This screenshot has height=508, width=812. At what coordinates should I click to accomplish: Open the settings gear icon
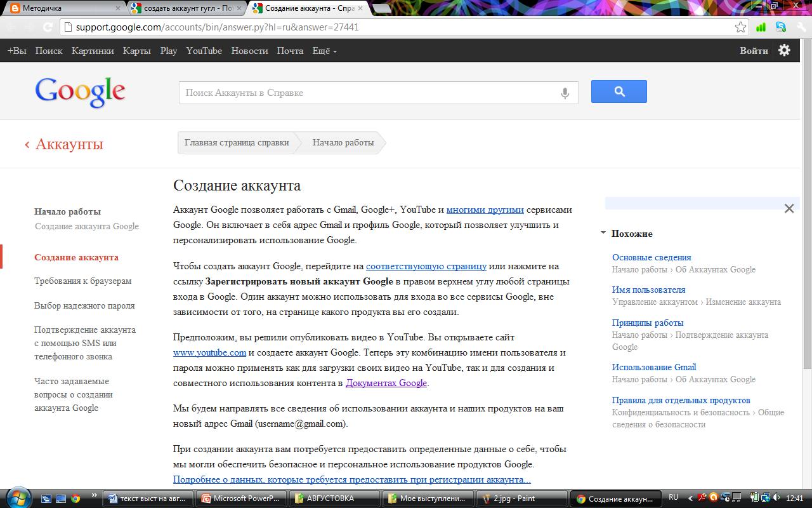point(784,50)
